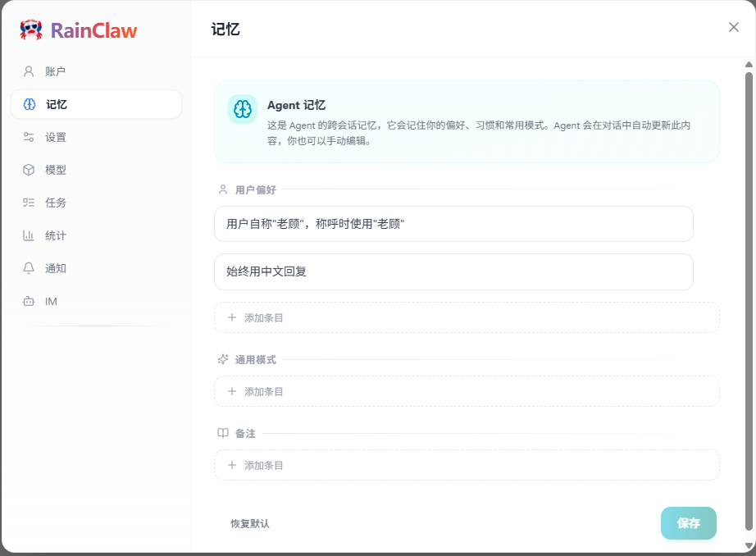Click the book icon beside 备注
756x556 pixels.
pyautogui.click(x=221, y=433)
